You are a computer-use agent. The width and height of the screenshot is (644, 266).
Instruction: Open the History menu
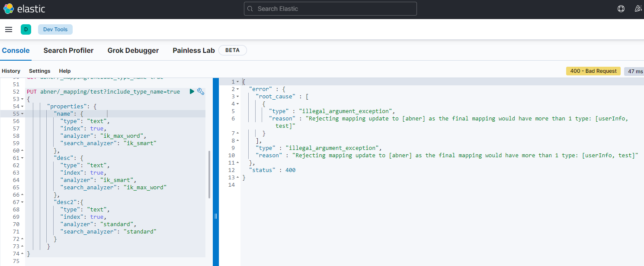tap(11, 71)
